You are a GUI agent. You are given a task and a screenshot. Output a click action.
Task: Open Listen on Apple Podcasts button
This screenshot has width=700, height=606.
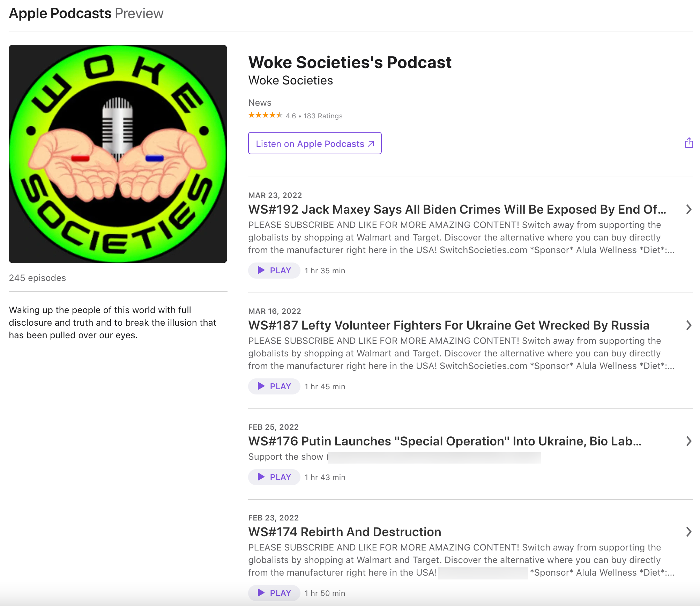click(315, 143)
